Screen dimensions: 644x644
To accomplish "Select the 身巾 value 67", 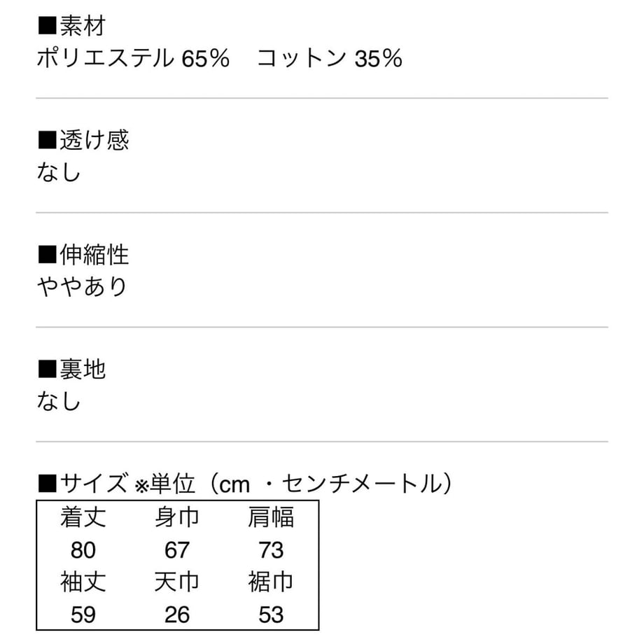I will (177, 550).
